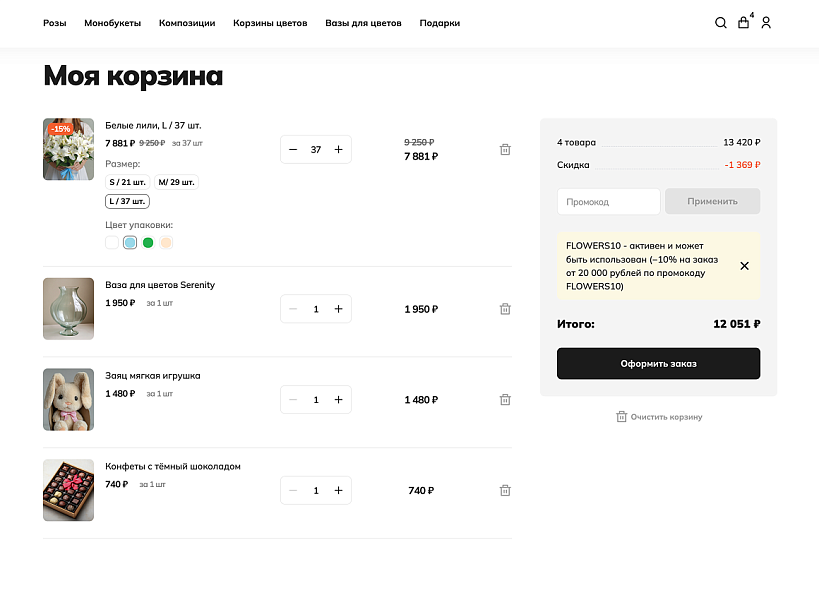819x600 pixels.
Task: Open the user profile icon
Action: [x=766, y=22]
